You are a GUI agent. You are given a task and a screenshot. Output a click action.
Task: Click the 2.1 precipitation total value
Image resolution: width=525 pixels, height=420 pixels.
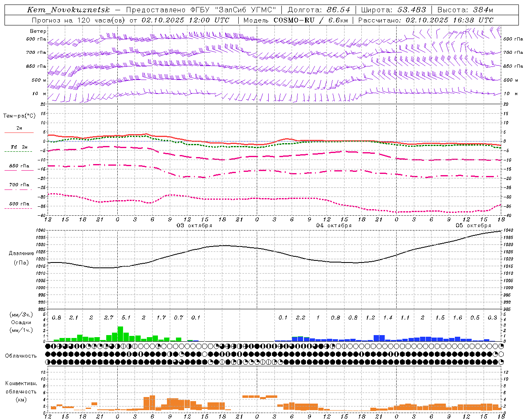pyautogui.click(x=74, y=318)
